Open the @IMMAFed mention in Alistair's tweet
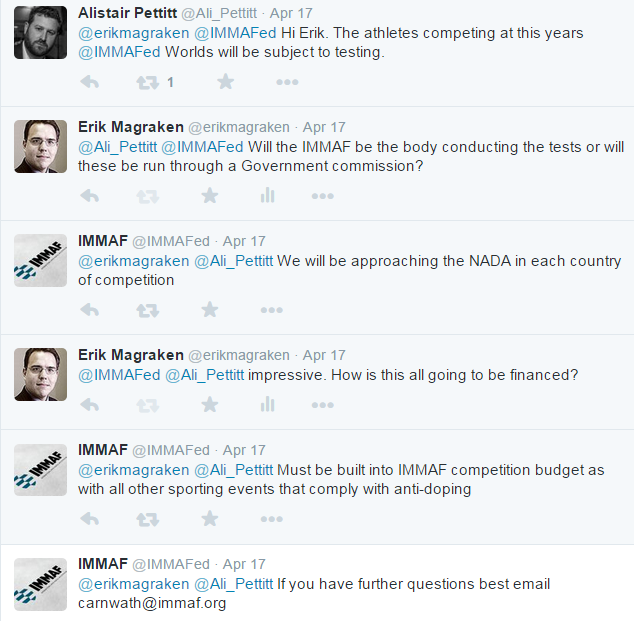 236,33
